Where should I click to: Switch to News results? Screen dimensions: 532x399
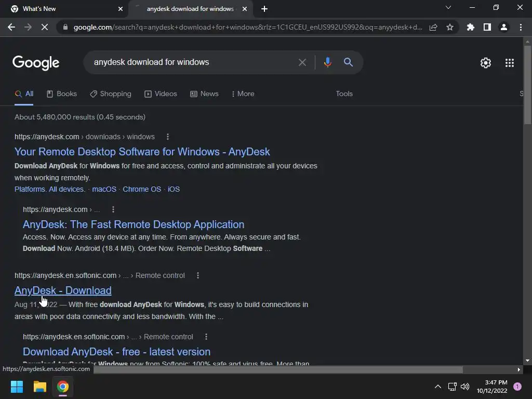[x=204, y=94]
